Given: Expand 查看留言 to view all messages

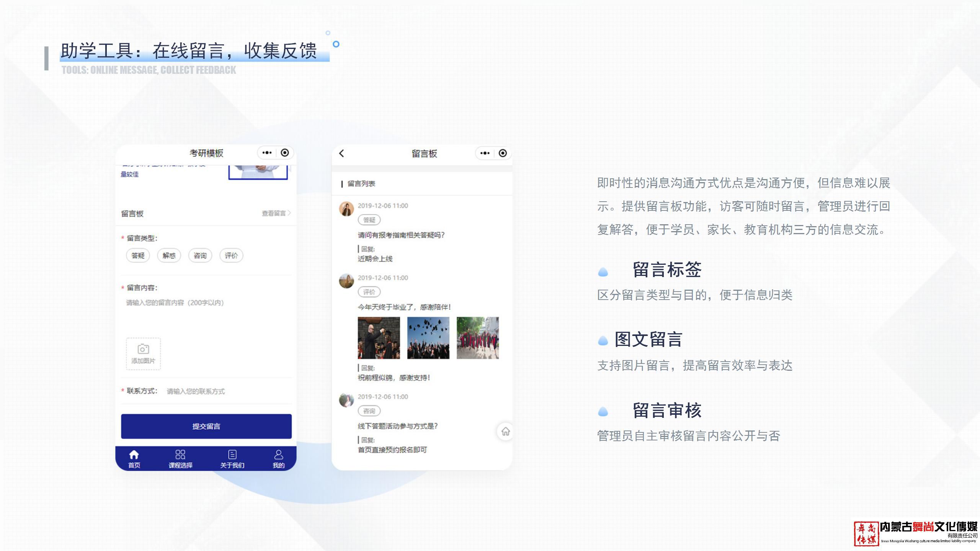Looking at the screenshot, I should (x=273, y=213).
